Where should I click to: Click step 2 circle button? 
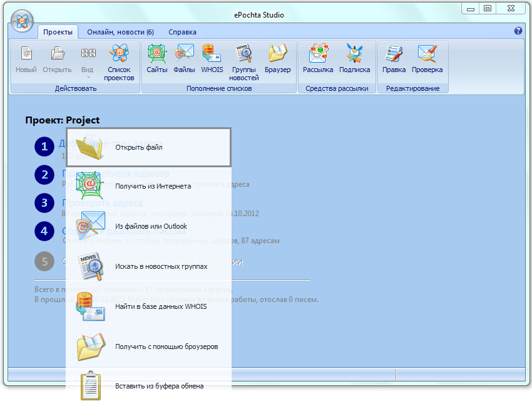[44, 175]
